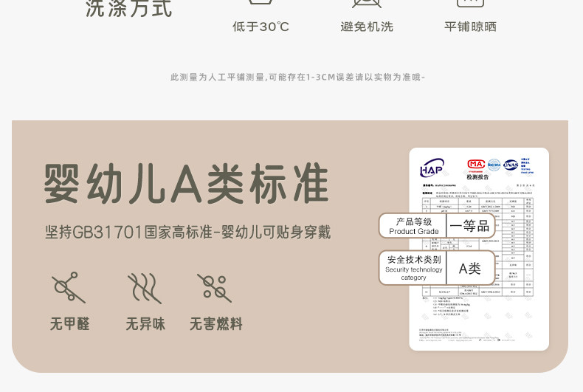Screen dimensions: 583x392
Task: Click the 低于30℃ washing label
Action: (x=261, y=27)
